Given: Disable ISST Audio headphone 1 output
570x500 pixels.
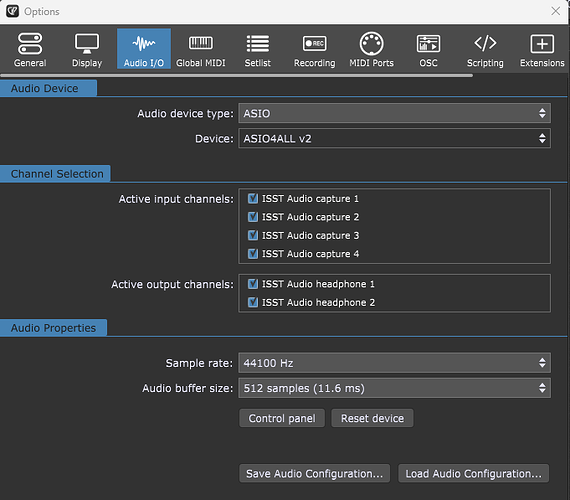Looking at the screenshot, I should tap(253, 284).
